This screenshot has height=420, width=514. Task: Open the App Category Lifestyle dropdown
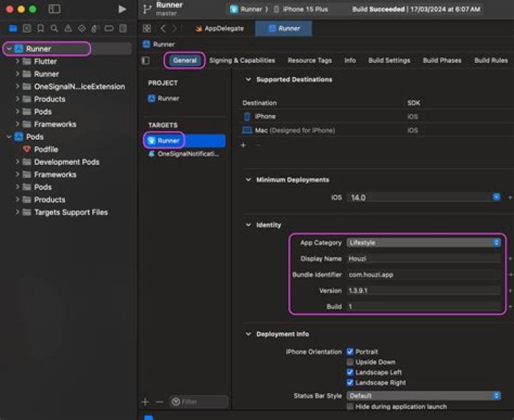[x=423, y=243]
